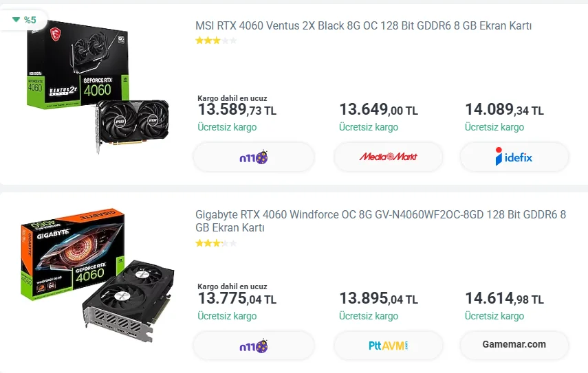Viewport: 588px width, 373px height.
Task: Click the idefix store logo button
Action: pyautogui.click(x=514, y=157)
